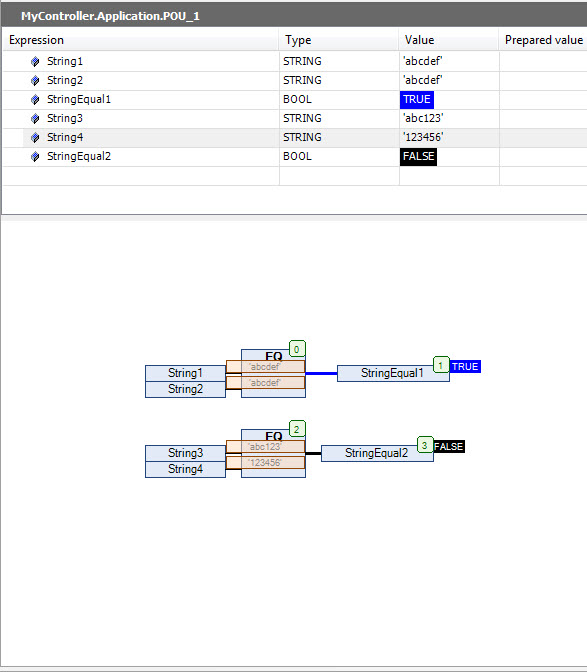587x672 pixels.
Task: Click the variable icon beside String4
Action: click(x=35, y=137)
